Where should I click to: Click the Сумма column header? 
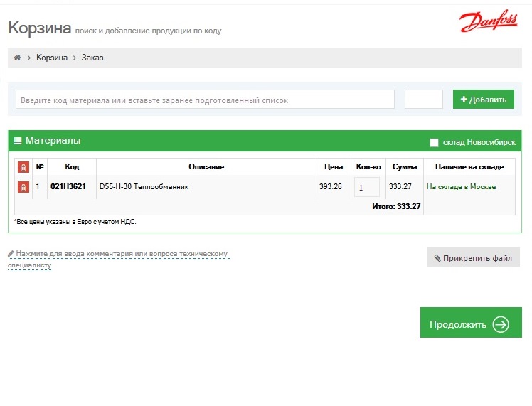pyautogui.click(x=405, y=166)
